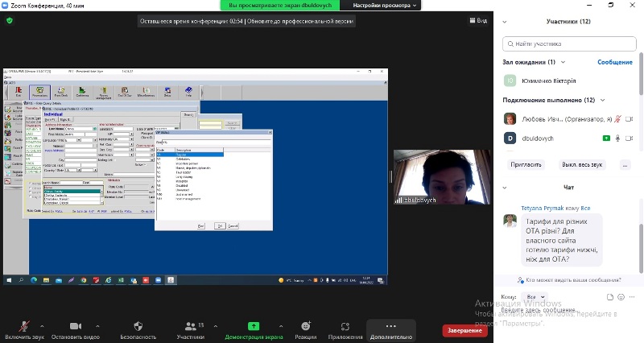Click Сообщение link in waiting room

click(615, 62)
